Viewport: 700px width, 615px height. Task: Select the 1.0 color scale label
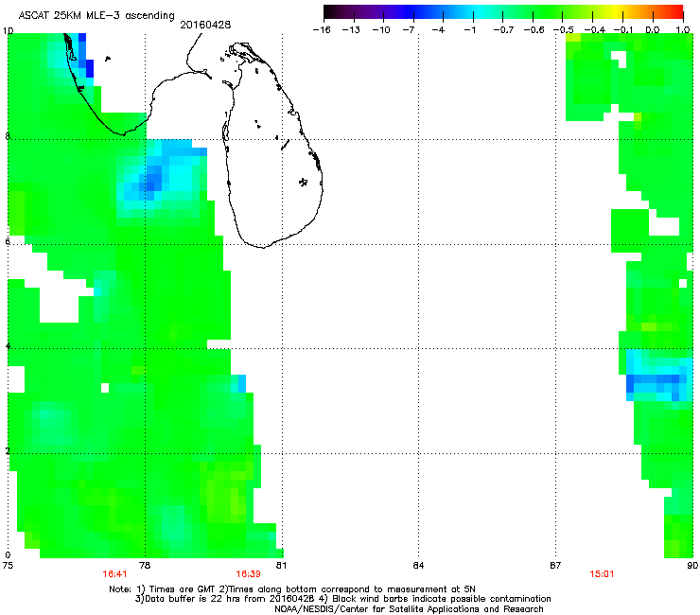(x=683, y=30)
